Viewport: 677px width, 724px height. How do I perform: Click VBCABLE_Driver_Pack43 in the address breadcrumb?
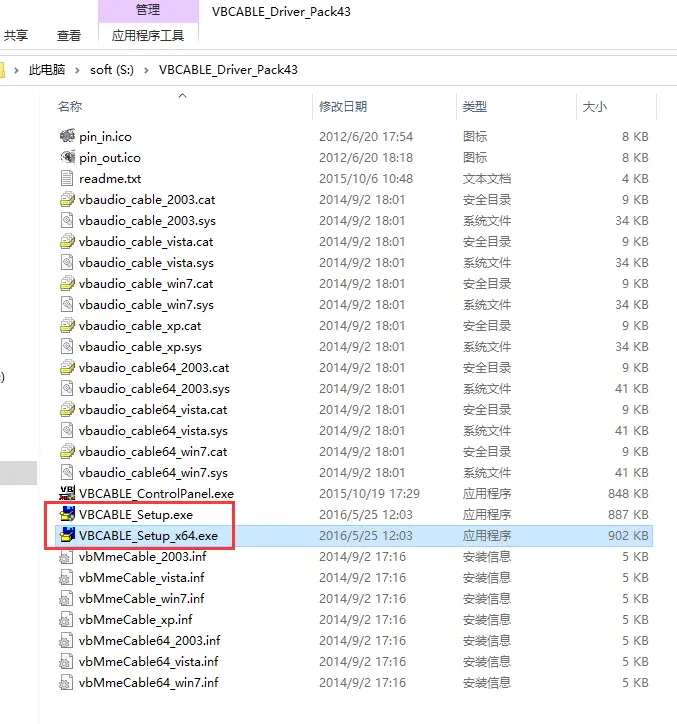(228, 70)
